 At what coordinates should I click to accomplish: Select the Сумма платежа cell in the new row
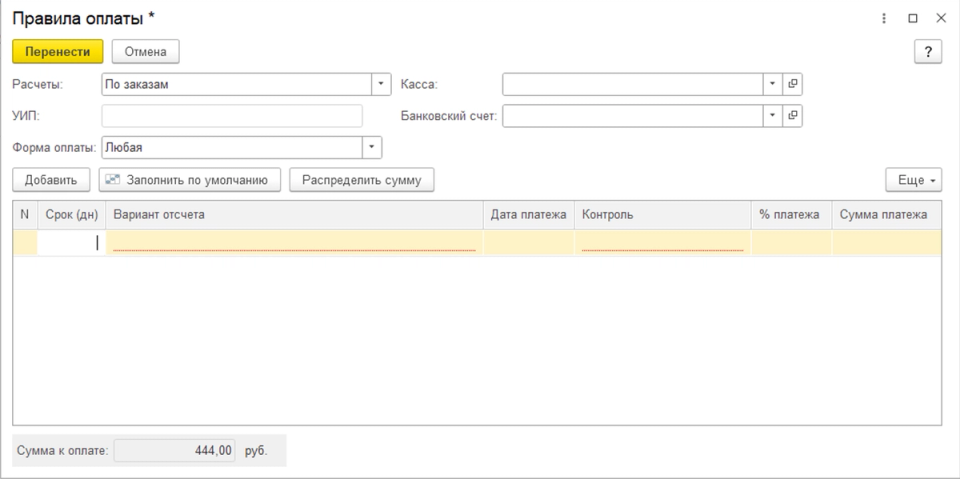point(887,243)
